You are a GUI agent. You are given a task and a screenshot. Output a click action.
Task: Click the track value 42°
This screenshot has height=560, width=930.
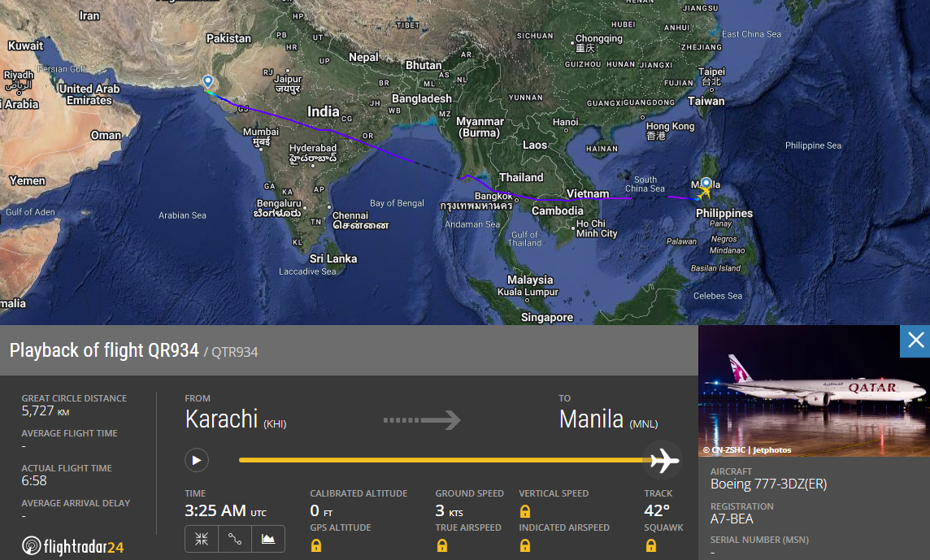[657, 510]
